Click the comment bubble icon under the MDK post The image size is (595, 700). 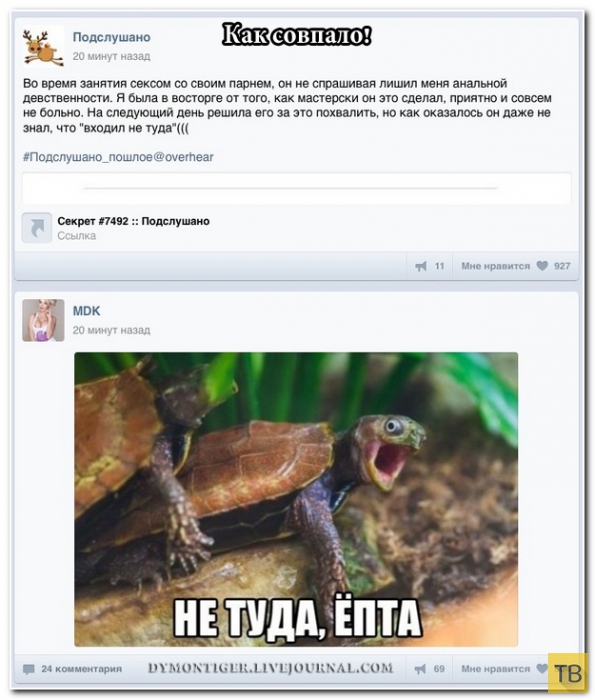point(29,669)
